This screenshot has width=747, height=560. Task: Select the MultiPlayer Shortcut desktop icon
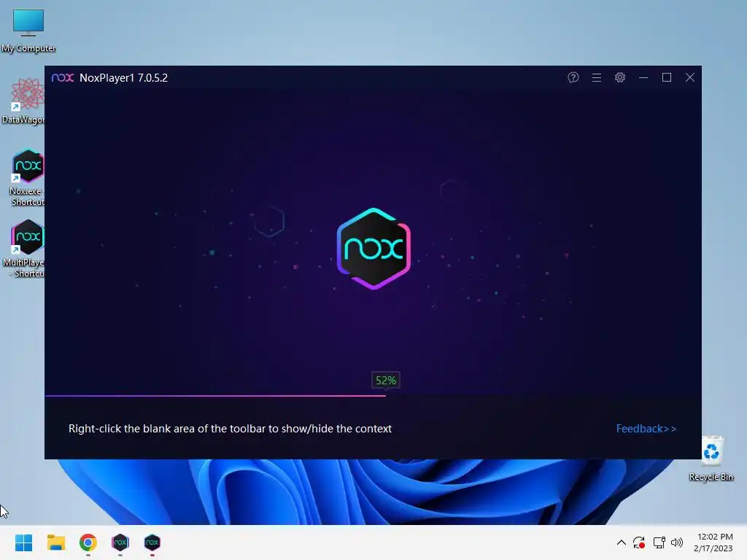25,249
